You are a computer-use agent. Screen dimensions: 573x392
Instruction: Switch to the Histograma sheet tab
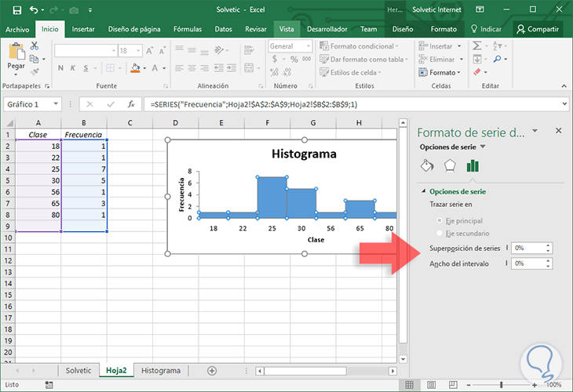pyautogui.click(x=159, y=370)
